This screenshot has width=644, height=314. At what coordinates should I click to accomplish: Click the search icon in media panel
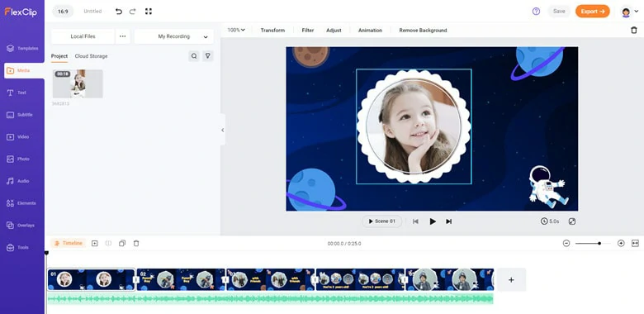point(194,56)
